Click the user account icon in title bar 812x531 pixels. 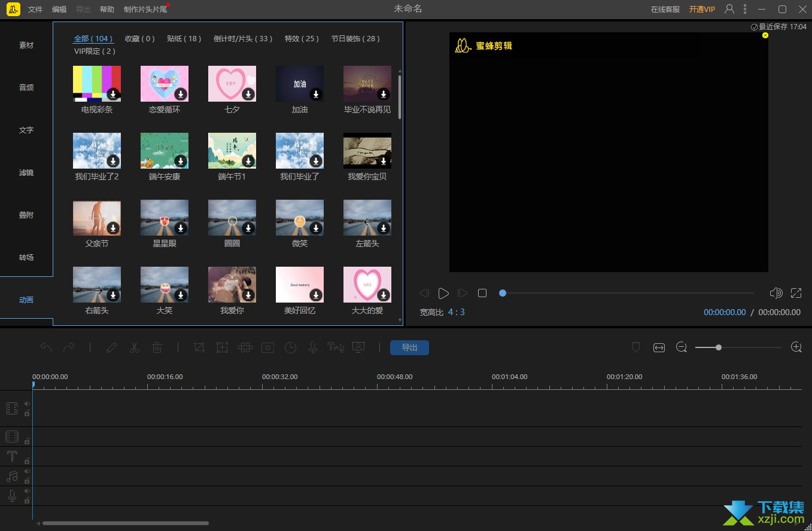pyautogui.click(x=729, y=9)
